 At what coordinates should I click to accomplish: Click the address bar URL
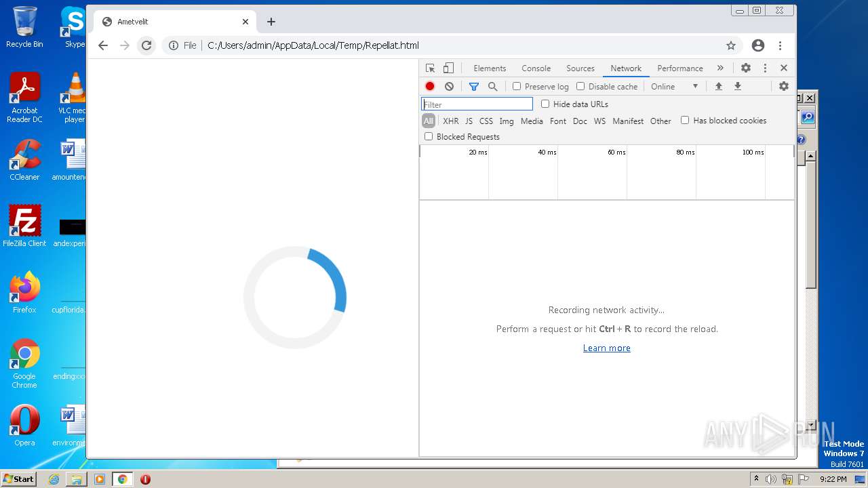[x=313, y=45]
